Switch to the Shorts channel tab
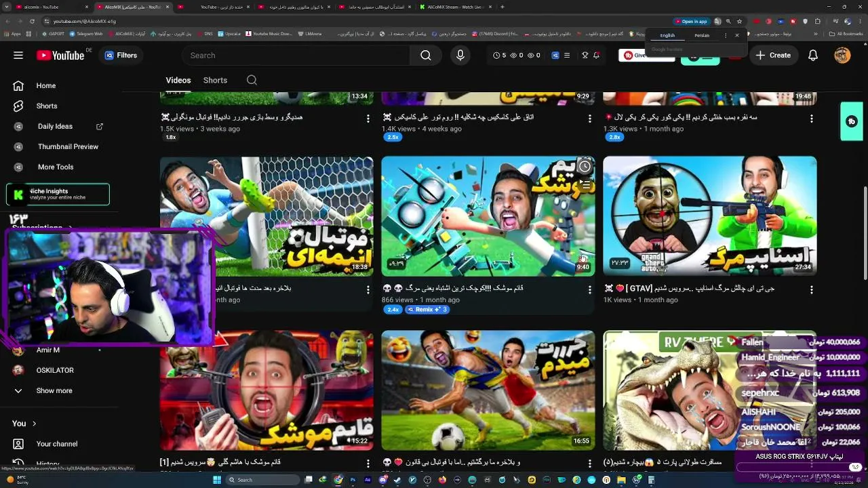 [x=215, y=80]
